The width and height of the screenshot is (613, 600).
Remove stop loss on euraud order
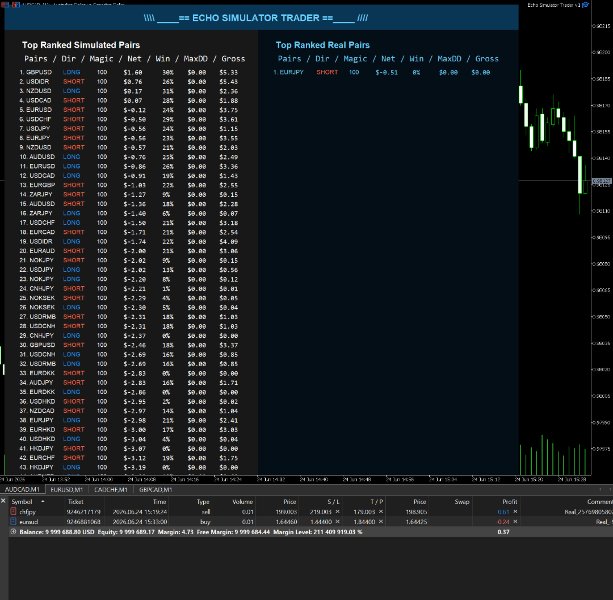(x=337, y=522)
